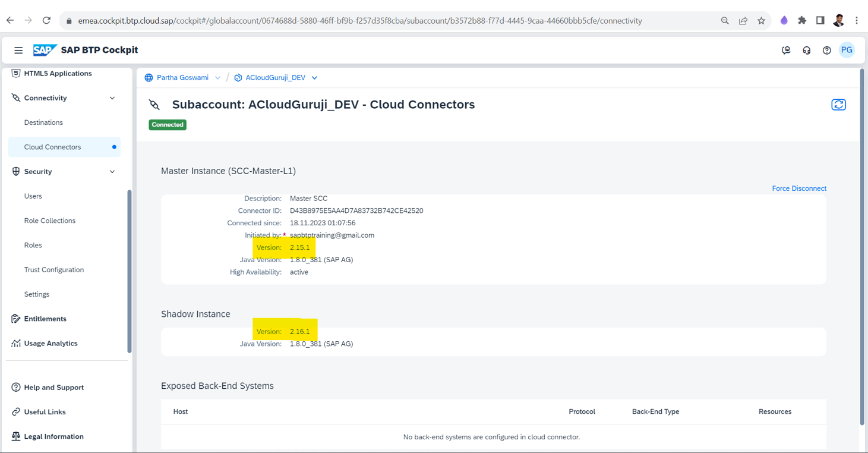Screen dimensions: 868x453
Task: Expand the ACloudGuruji_DEV subaccount dropdown
Action: [x=314, y=78]
